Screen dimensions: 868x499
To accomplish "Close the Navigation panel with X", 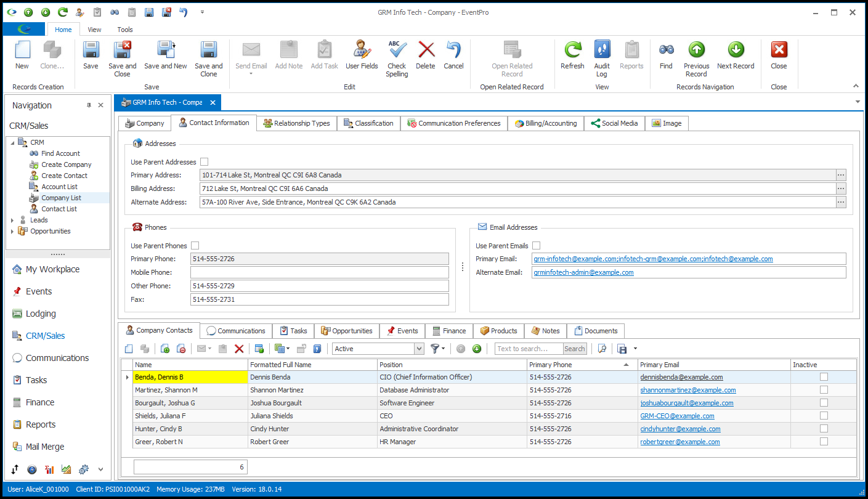I will click(101, 105).
